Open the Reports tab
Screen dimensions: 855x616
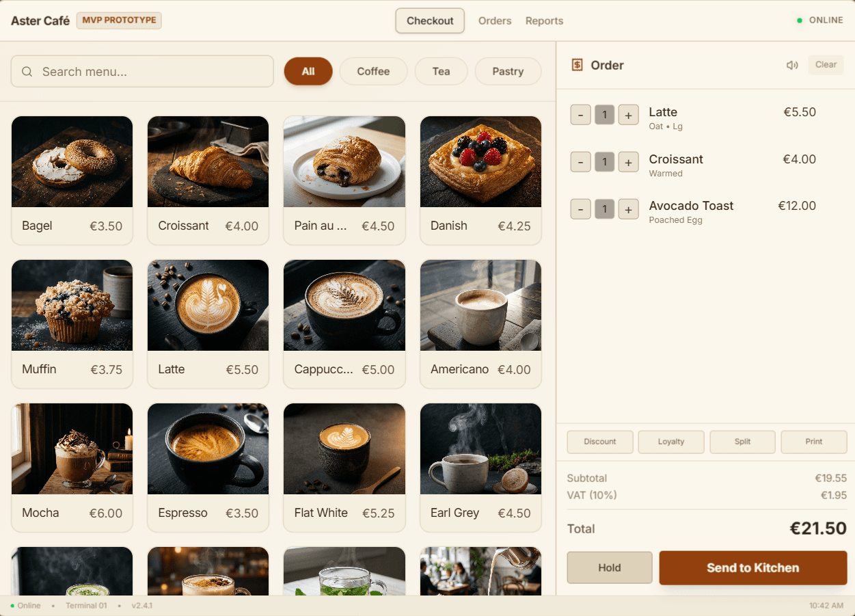point(544,21)
